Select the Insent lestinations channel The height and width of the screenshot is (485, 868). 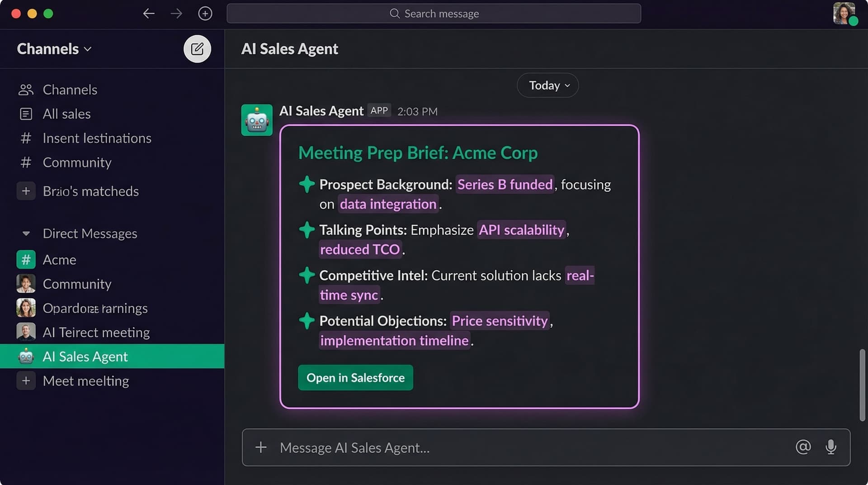pyautogui.click(x=97, y=138)
